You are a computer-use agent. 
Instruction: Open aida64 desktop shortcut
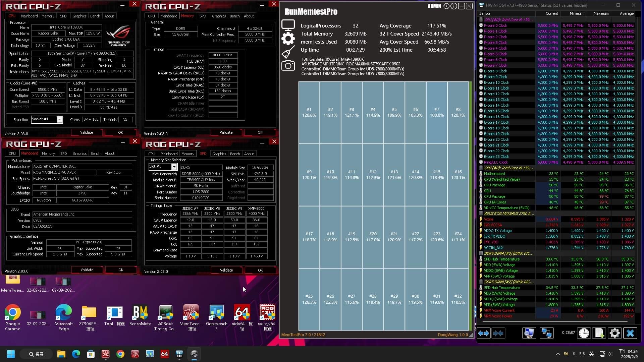(242, 318)
